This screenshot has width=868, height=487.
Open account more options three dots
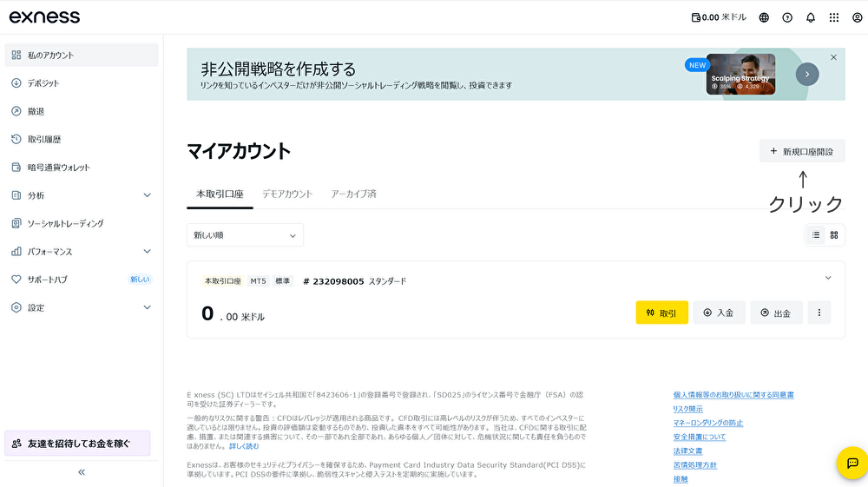pos(819,313)
